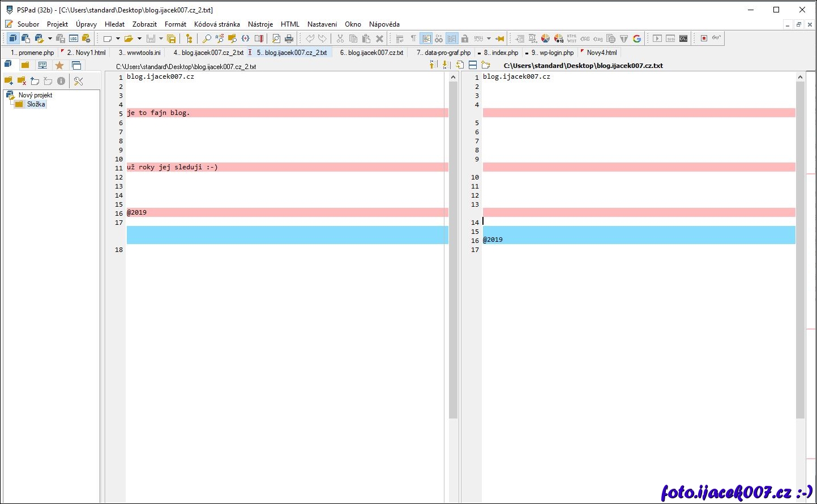Click the Save All files icon
Screen dimensions: 817x504
[x=171, y=39]
